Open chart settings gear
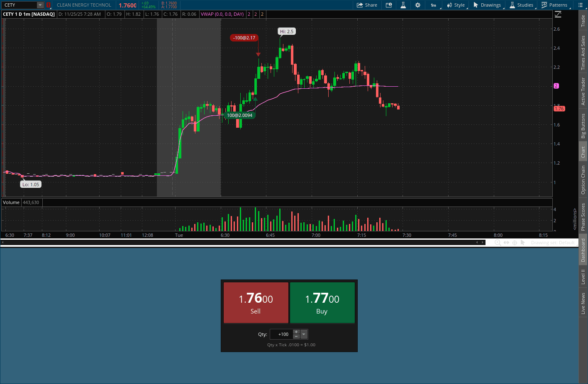This screenshot has height=384, width=588. click(417, 5)
